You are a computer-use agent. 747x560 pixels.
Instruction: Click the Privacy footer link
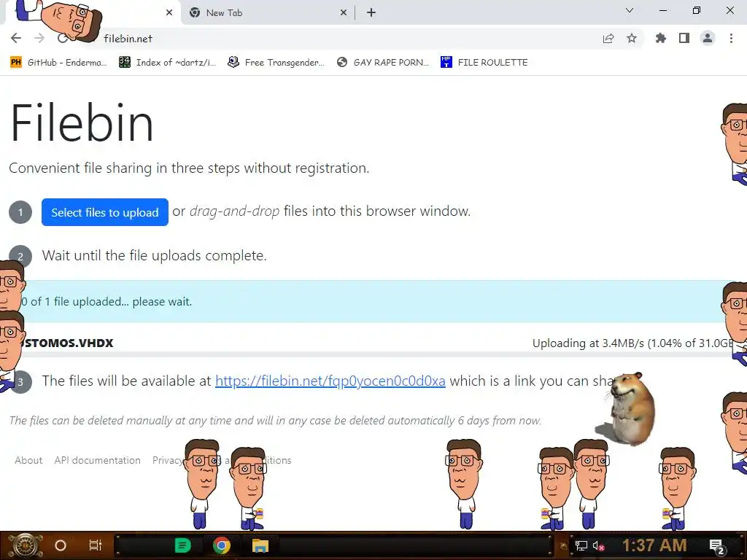coord(168,461)
